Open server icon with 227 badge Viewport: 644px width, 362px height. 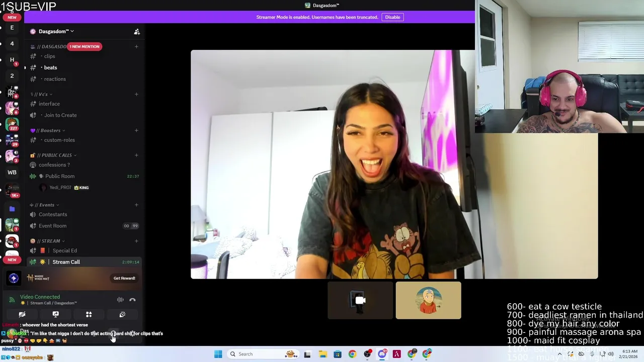pos(12,124)
